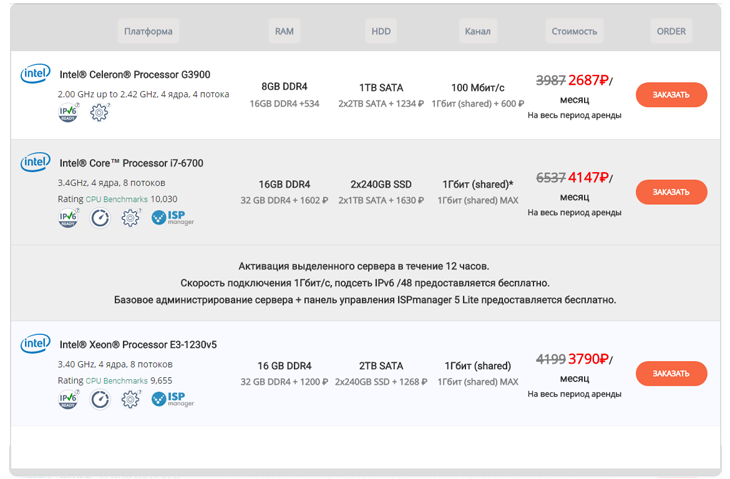730x479 pixels.
Task: Click the 100 Мбит/с channel value
Action: click(478, 88)
